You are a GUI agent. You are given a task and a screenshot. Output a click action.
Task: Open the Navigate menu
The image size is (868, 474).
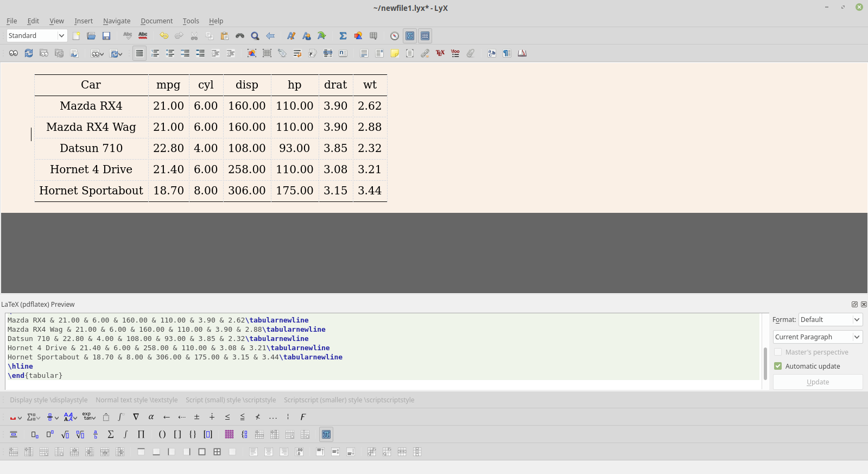(117, 21)
